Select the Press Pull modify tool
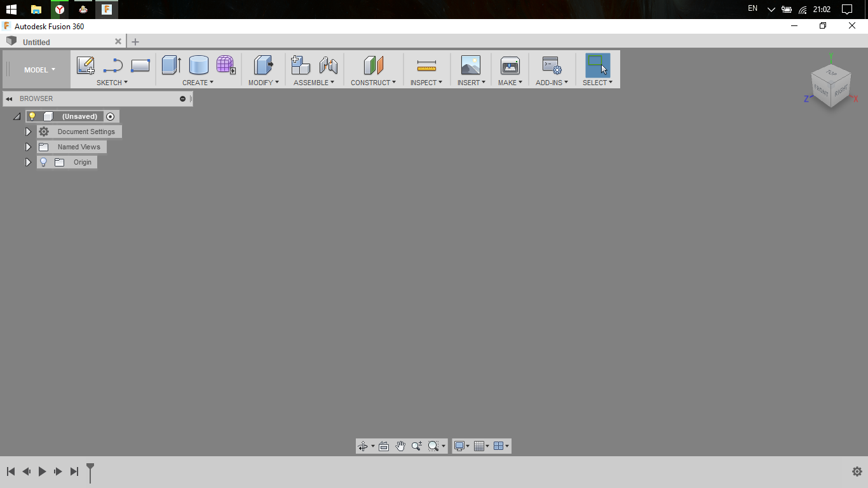The image size is (868, 488). (x=263, y=64)
